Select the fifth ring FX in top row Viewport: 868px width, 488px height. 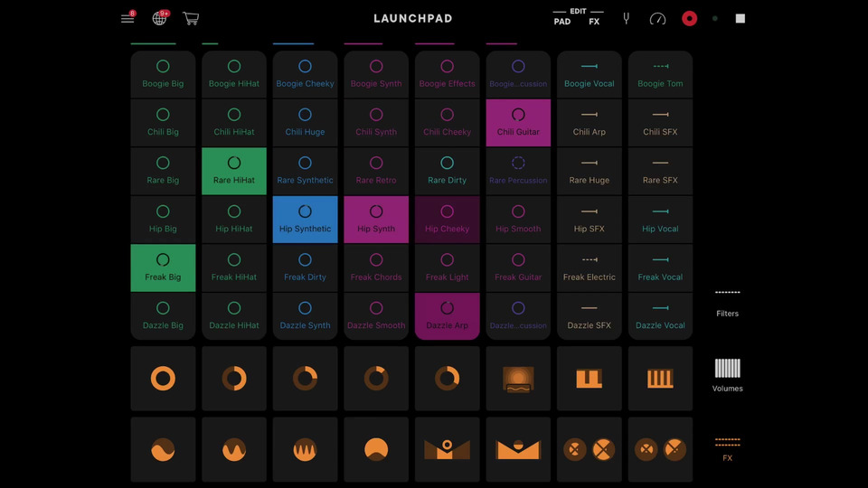point(447,379)
